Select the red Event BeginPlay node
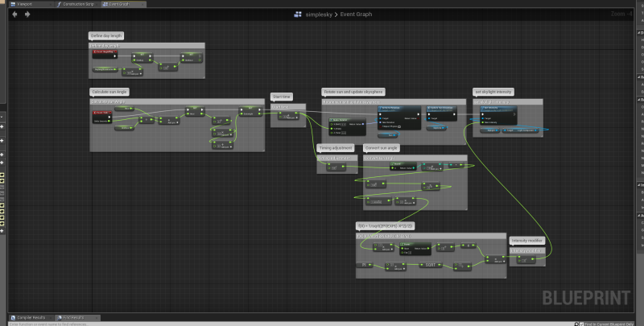Viewport: 644px width, 326px height. tap(101, 53)
